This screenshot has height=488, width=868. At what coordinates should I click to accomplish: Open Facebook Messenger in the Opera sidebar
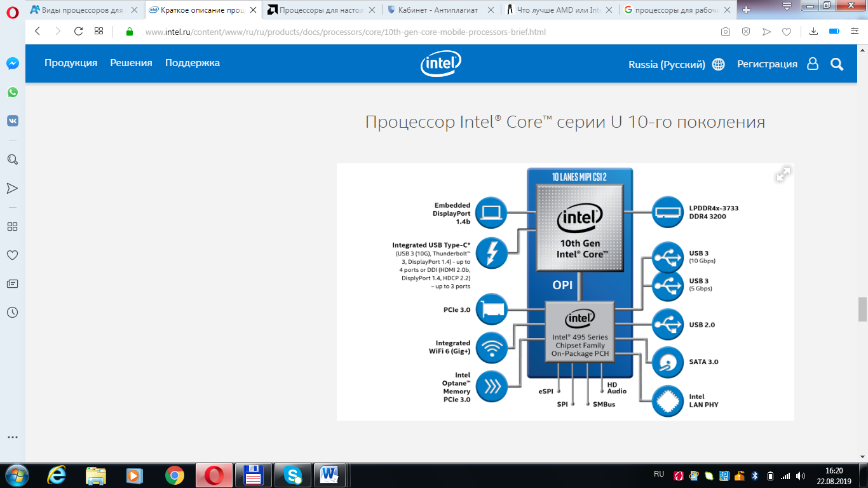pyautogui.click(x=12, y=64)
